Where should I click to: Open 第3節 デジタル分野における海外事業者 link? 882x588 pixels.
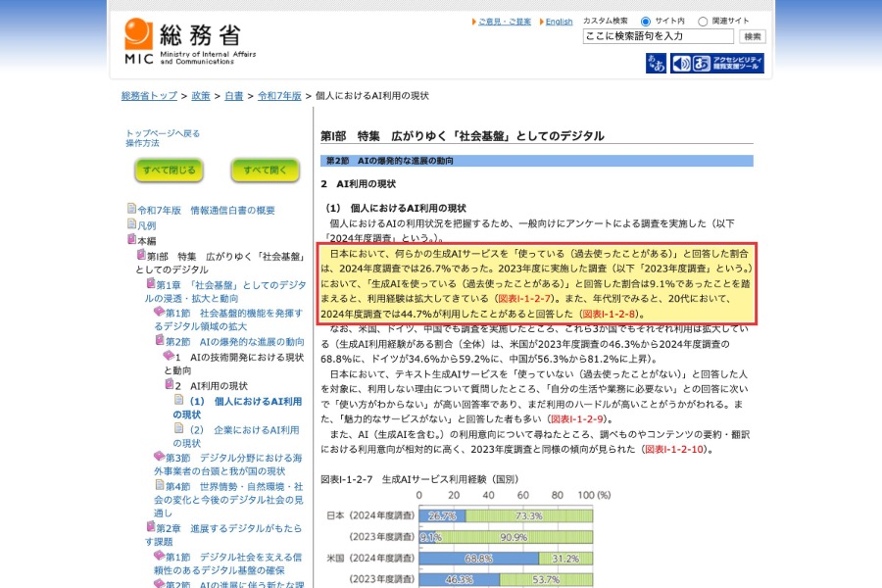click(x=228, y=465)
